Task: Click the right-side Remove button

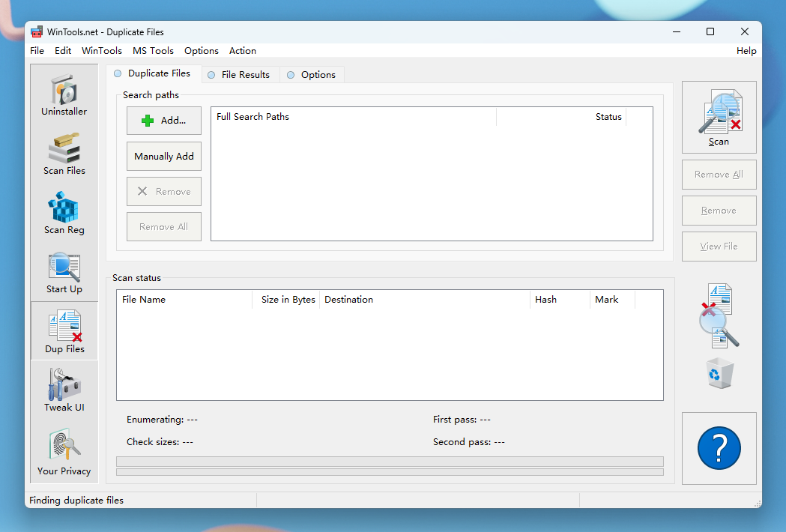Action: 719,211
